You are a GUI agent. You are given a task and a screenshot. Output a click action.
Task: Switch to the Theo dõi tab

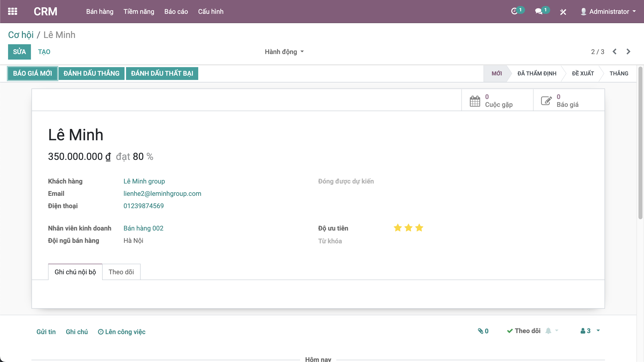click(x=121, y=272)
